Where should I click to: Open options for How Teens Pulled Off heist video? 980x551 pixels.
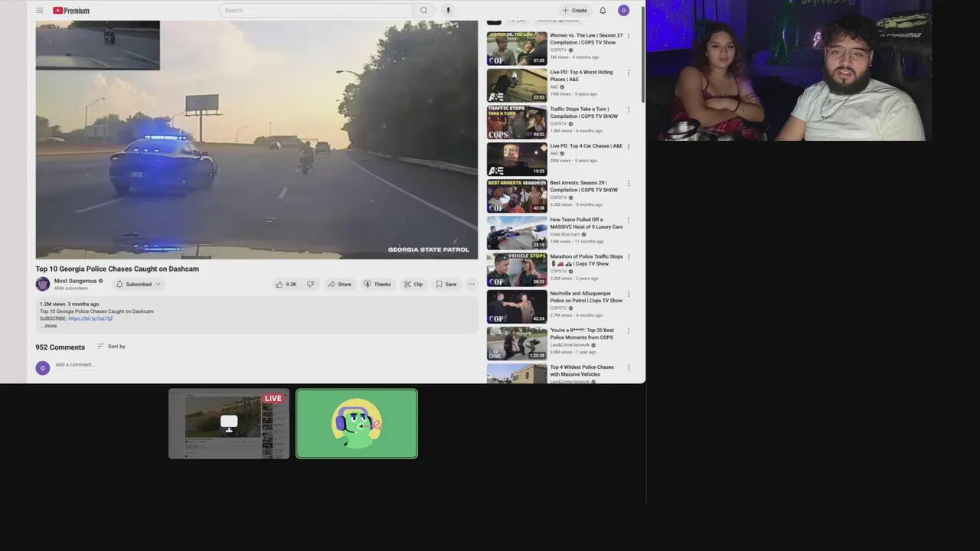[629, 220]
